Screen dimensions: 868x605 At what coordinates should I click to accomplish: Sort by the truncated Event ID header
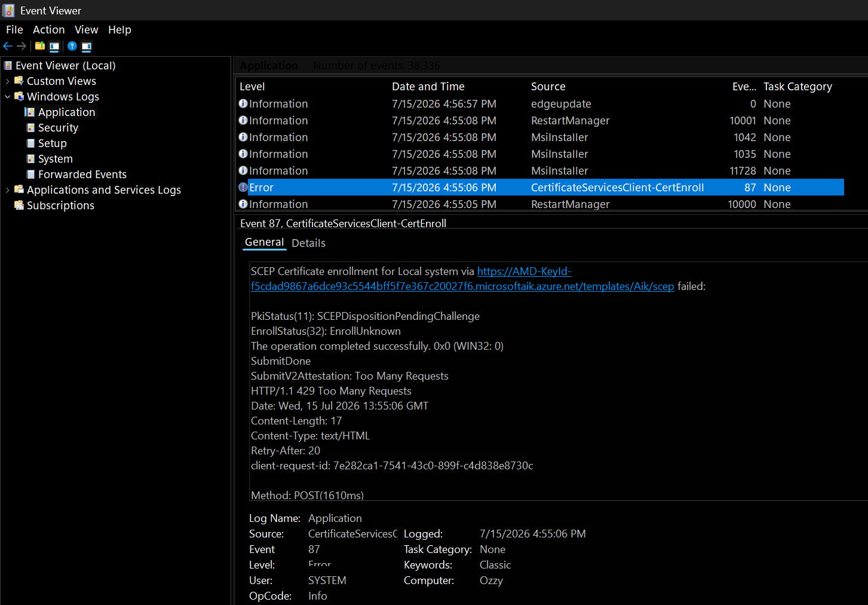(x=744, y=86)
